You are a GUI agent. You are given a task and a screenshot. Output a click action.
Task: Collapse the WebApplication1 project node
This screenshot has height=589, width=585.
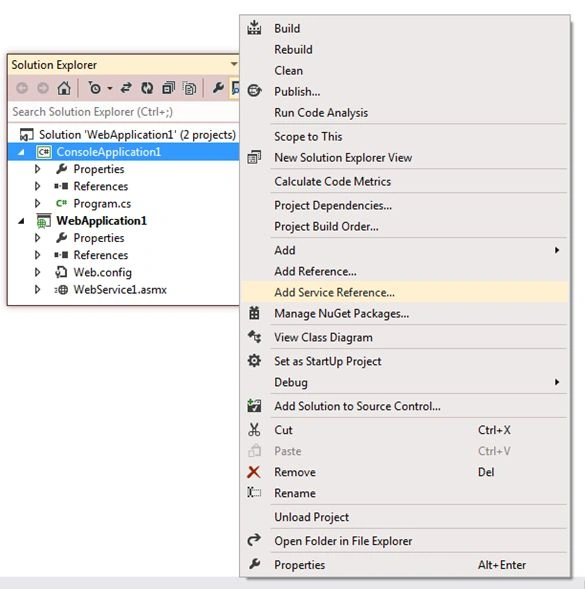(x=21, y=221)
